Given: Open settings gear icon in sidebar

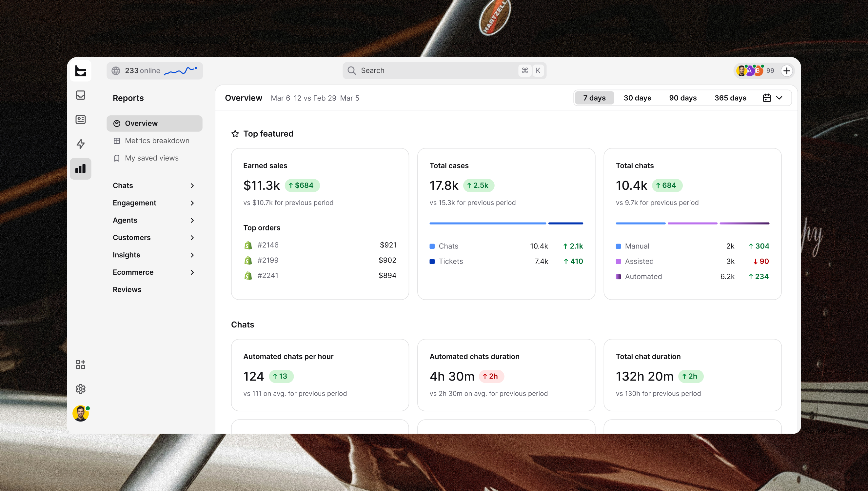Looking at the screenshot, I should [x=81, y=389].
